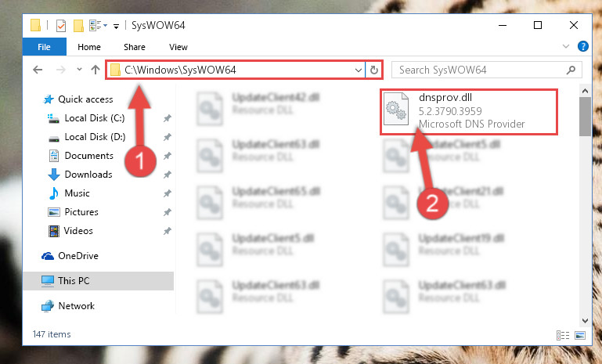Click the Search SysWOW64 input box
This screenshot has height=364, width=602.
481,70
